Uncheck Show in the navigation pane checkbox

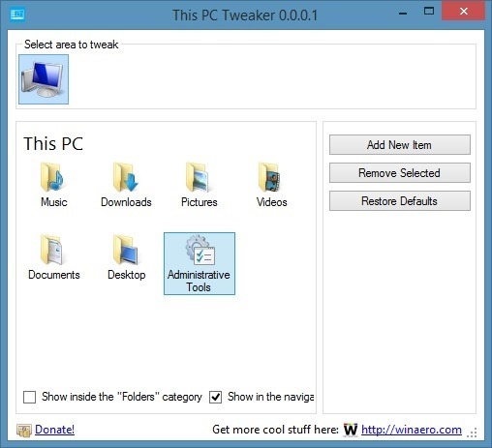(215, 397)
